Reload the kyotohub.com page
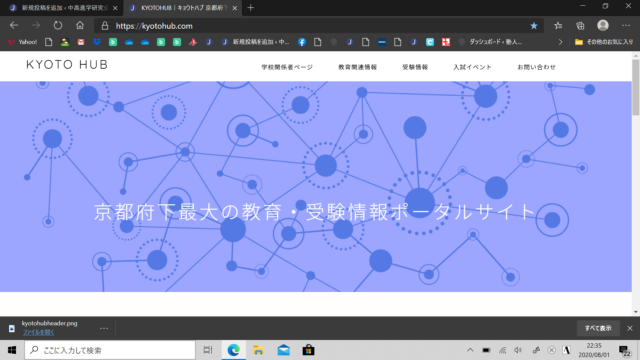The image size is (640, 360). point(58,25)
